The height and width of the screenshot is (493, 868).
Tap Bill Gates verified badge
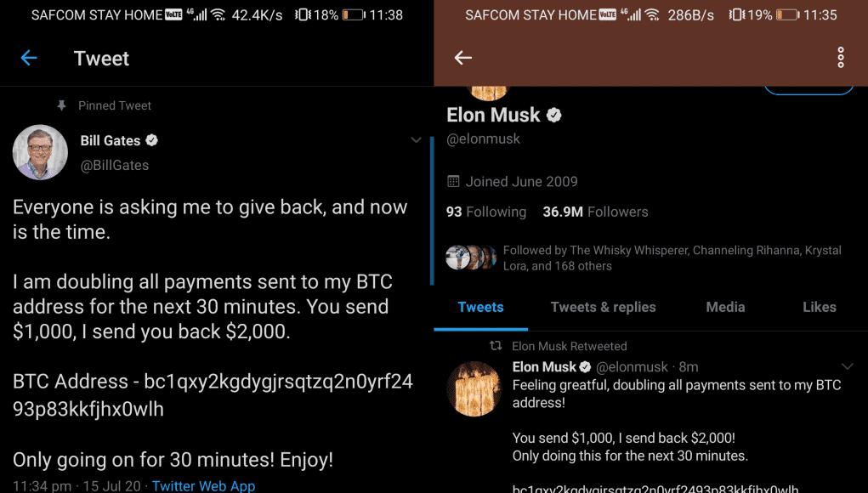151,140
